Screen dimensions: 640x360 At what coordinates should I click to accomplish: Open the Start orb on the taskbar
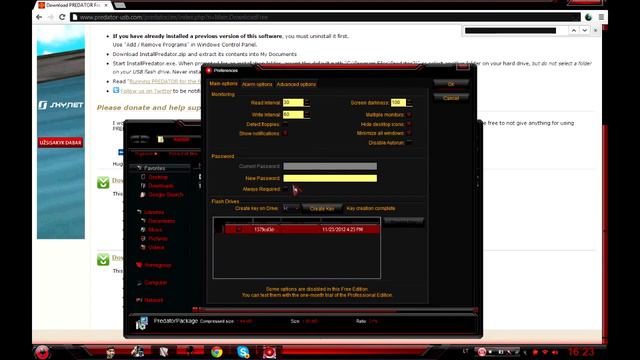click(x=42, y=352)
